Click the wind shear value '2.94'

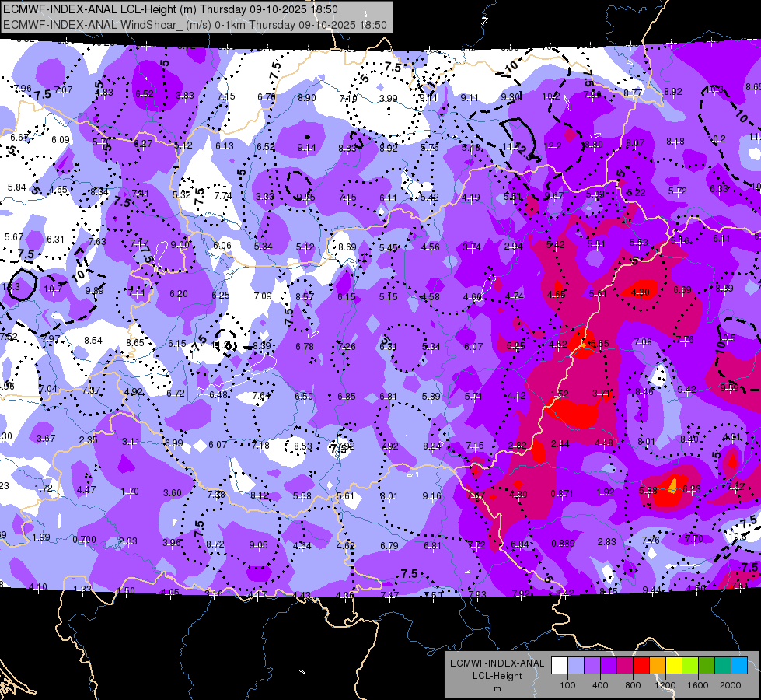[514, 246]
